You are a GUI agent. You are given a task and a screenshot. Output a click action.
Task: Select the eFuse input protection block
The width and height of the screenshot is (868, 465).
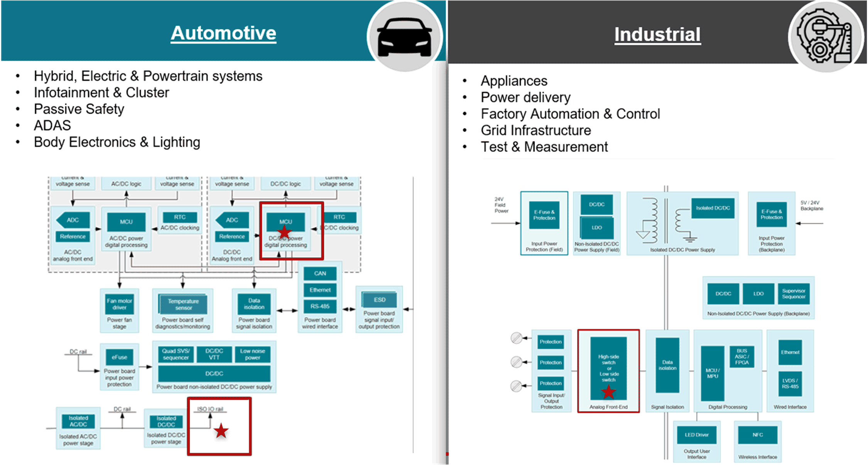(119, 357)
